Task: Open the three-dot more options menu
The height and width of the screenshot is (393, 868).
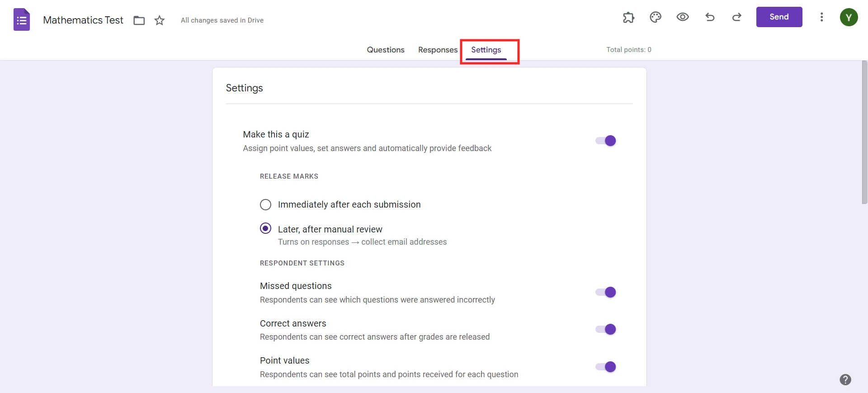Action: pyautogui.click(x=822, y=17)
